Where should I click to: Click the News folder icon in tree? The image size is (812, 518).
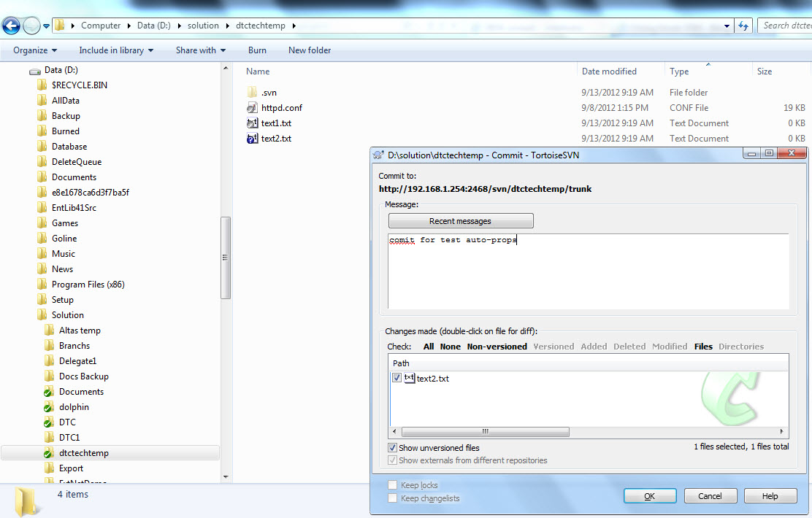pyautogui.click(x=42, y=268)
